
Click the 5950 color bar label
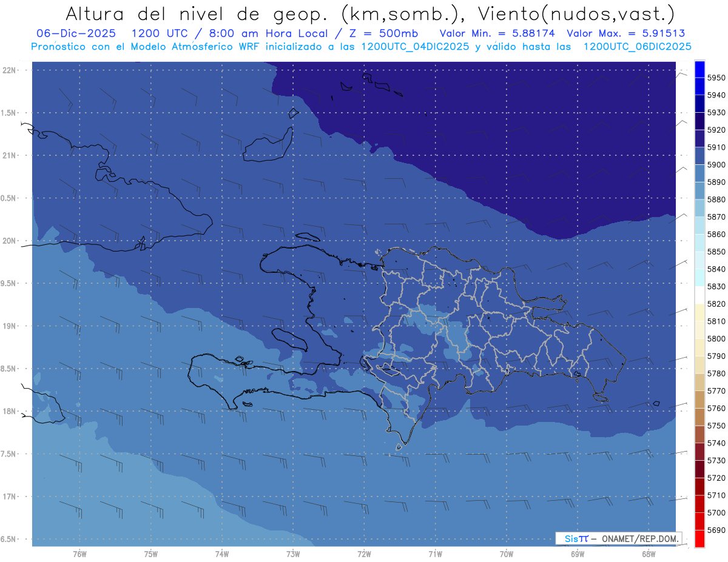[717, 78]
